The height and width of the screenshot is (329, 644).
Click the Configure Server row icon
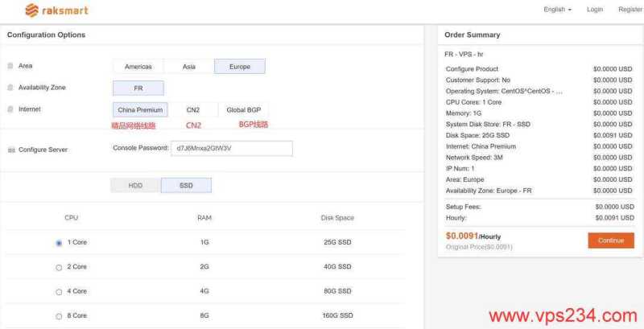[10, 150]
